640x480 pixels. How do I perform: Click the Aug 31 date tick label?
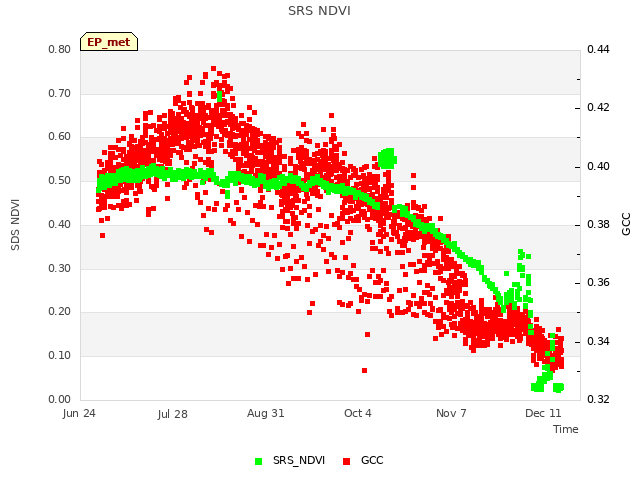click(x=265, y=413)
